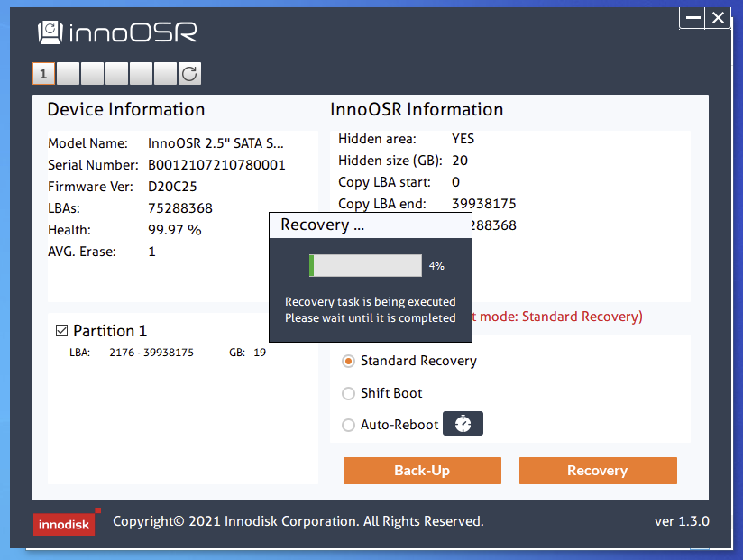Toggle the Partition 1 checkbox

pyautogui.click(x=61, y=331)
